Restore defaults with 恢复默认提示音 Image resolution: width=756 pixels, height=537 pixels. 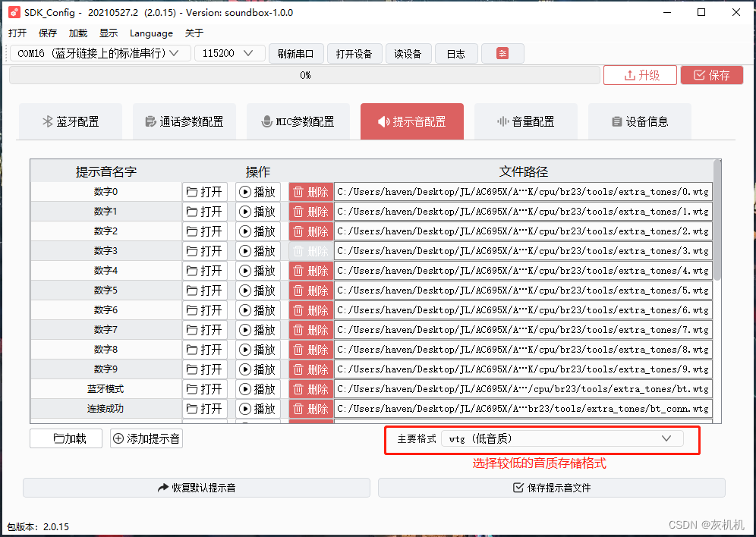tap(195, 488)
